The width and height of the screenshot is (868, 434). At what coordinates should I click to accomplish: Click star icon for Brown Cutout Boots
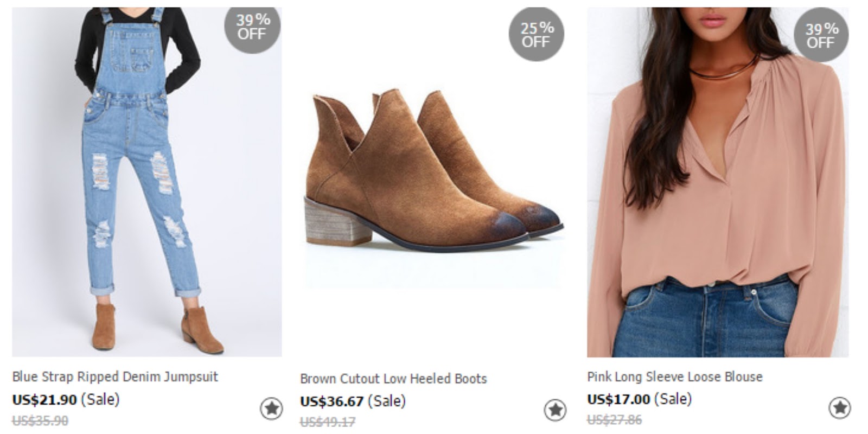point(555,410)
